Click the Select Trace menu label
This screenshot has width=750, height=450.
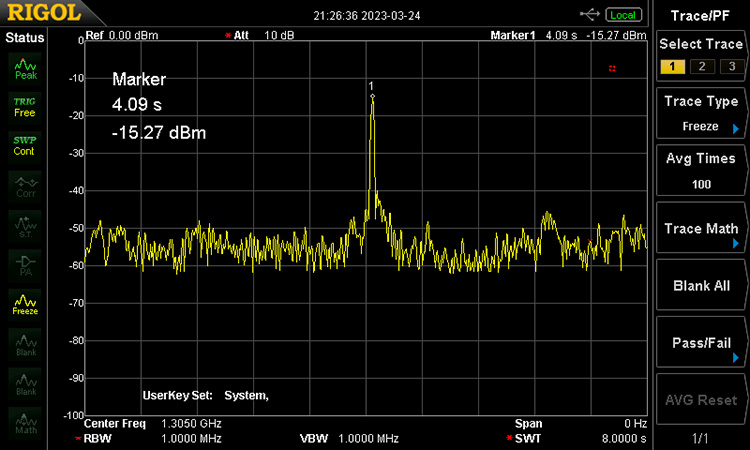pos(701,44)
